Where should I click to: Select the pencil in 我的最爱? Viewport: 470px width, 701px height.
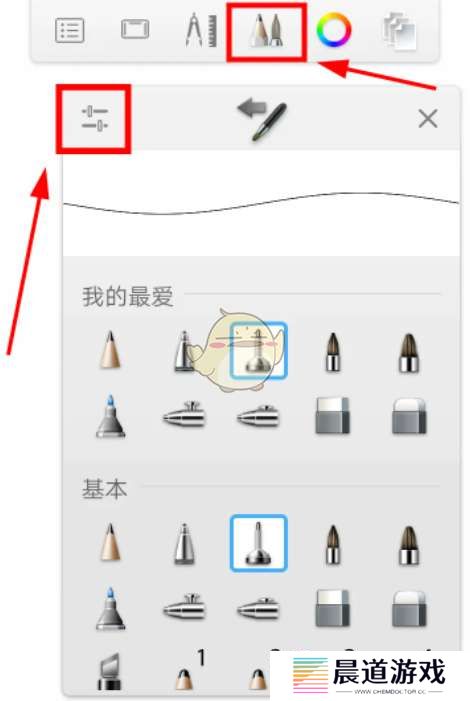(110, 350)
